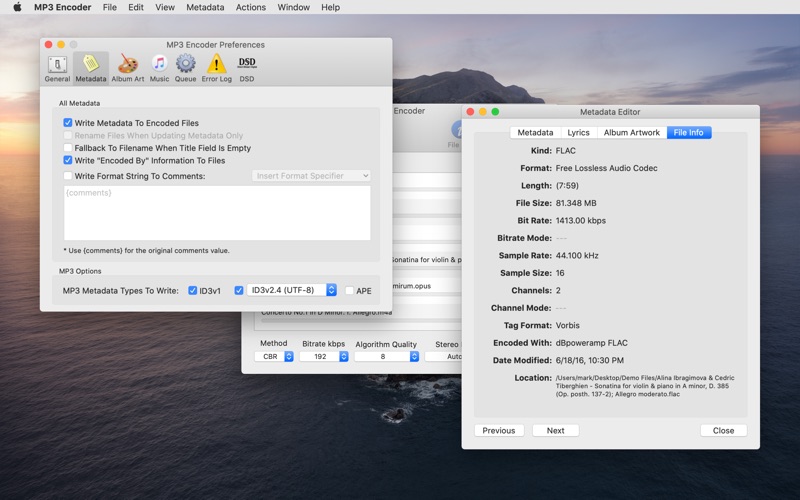Open the Apple menu
This screenshot has height=500, width=800.
tap(17, 7)
